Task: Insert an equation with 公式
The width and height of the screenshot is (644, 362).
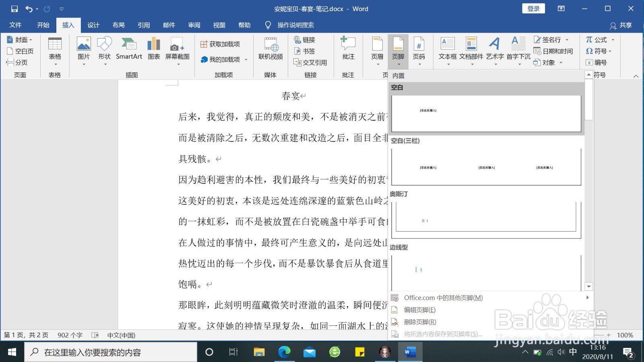Action: point(597,39)
